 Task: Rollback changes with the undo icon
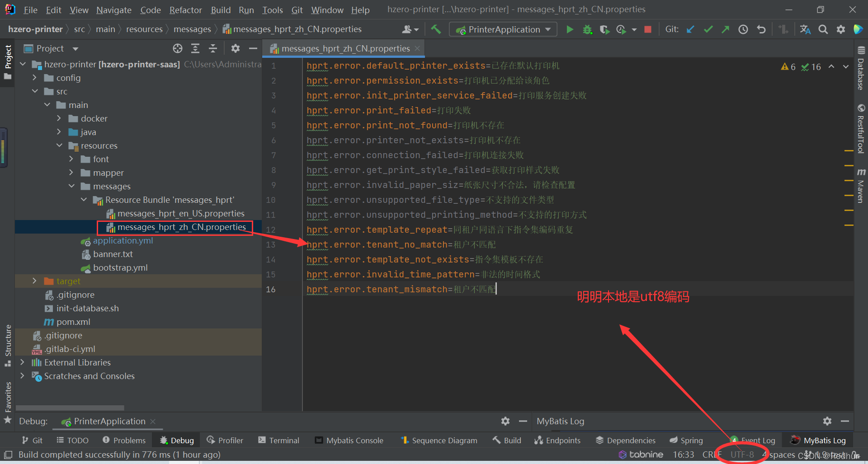pyautogui.click(x=761, y=29)
